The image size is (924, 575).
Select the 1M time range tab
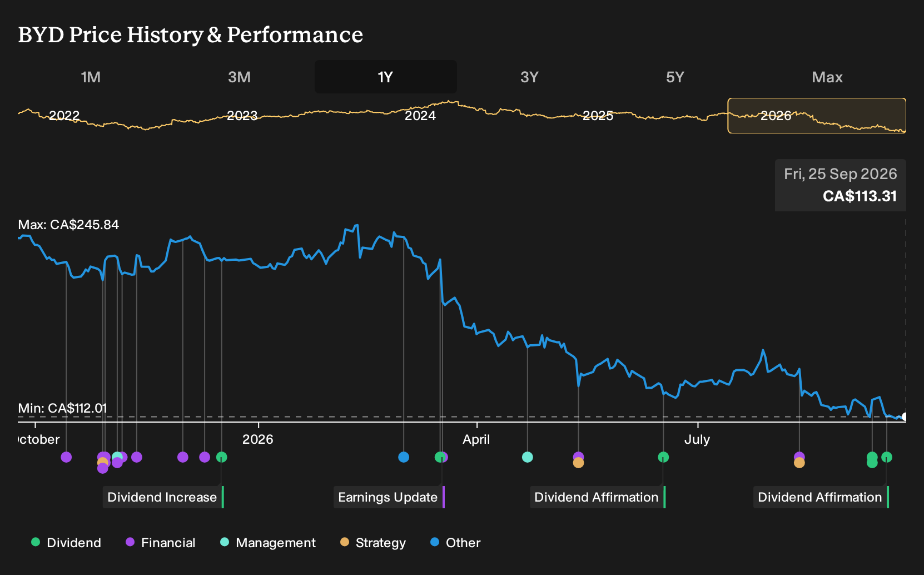(x=91, y=77)
